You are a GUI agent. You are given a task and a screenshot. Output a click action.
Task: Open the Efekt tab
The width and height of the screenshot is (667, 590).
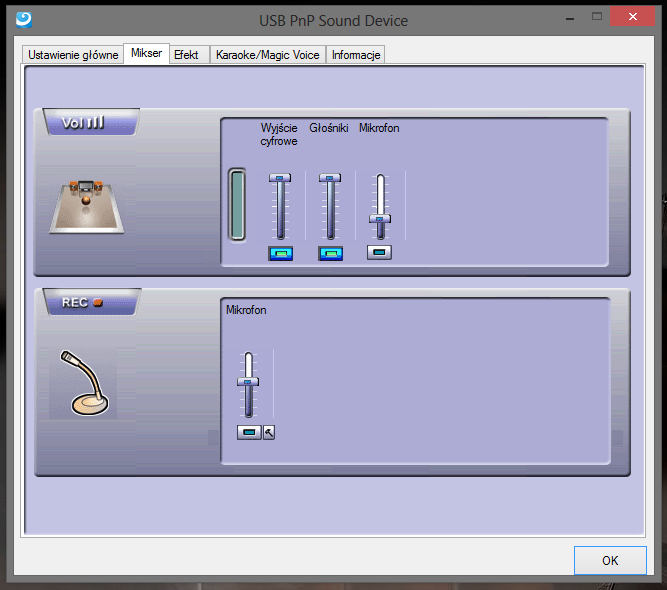[189, 55]
